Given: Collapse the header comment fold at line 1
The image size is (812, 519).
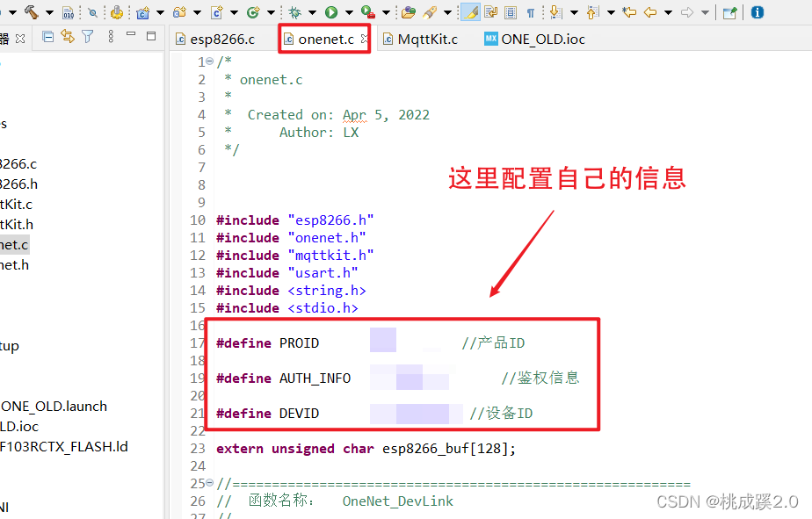Looking at the screenshot, I should tap(210, 61).
